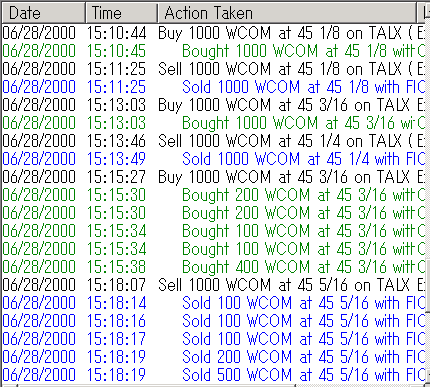Select time cell 15:13:49
This screenshot has height=387, width=430.
[x=116, y=159]
